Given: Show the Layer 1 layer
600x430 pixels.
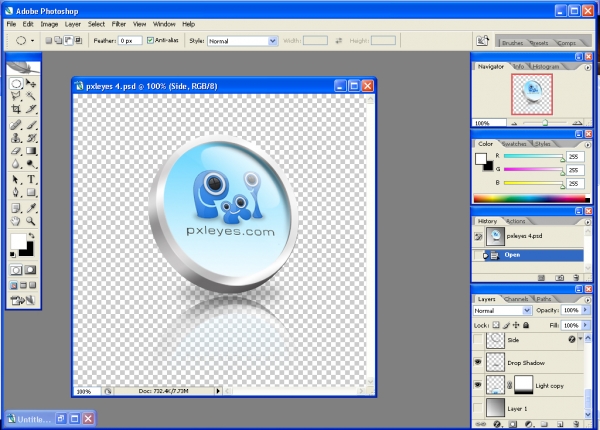Looking at the screenshot, I should [478, 408].
